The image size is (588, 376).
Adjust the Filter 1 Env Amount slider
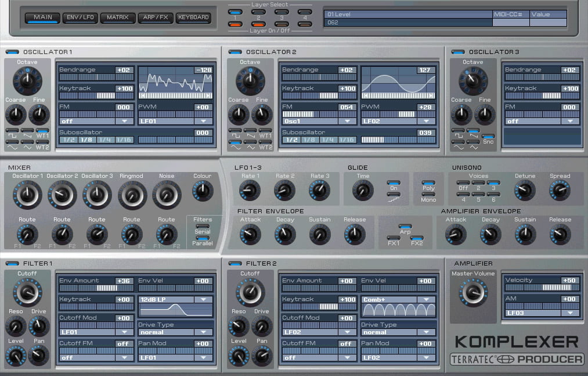(x=96, y=288)
